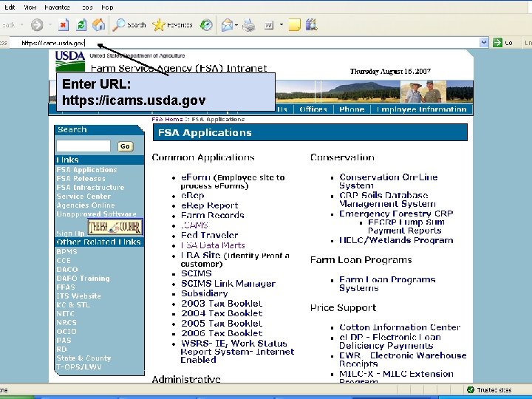Open the Favorites menu in menu bar

point(57,7)
